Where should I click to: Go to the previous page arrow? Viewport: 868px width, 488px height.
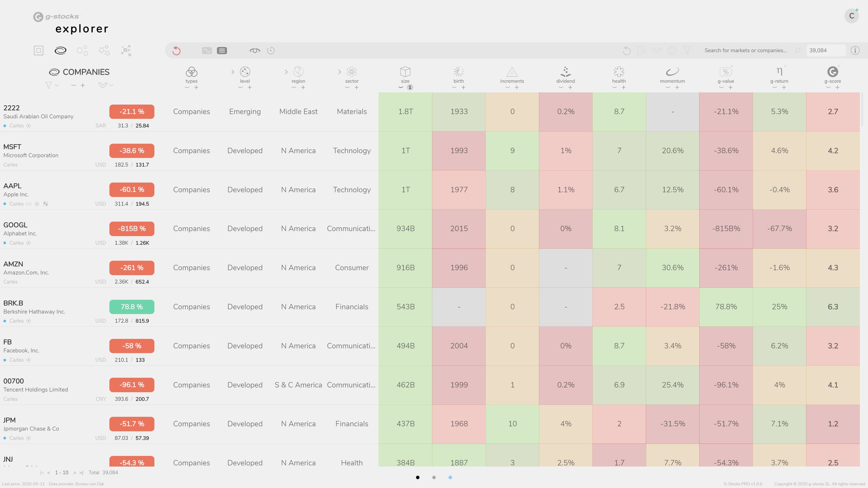(49, 472)
